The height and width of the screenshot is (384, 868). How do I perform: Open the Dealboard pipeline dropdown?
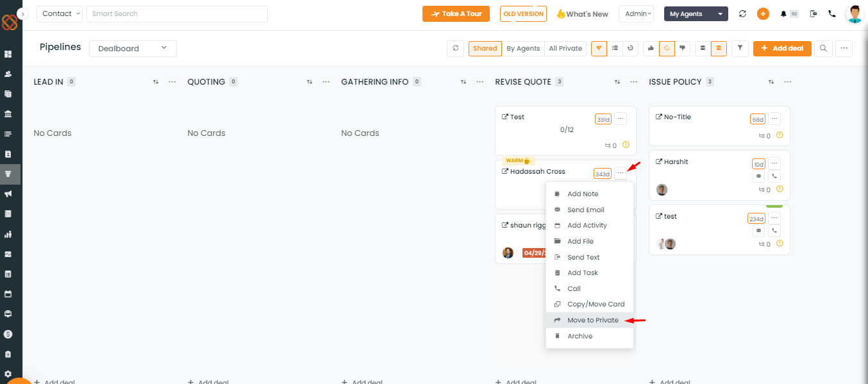133,48
